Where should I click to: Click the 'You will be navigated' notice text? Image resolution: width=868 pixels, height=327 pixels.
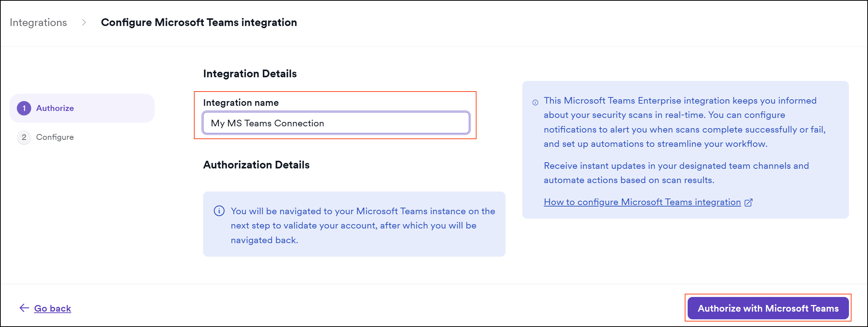363,226
